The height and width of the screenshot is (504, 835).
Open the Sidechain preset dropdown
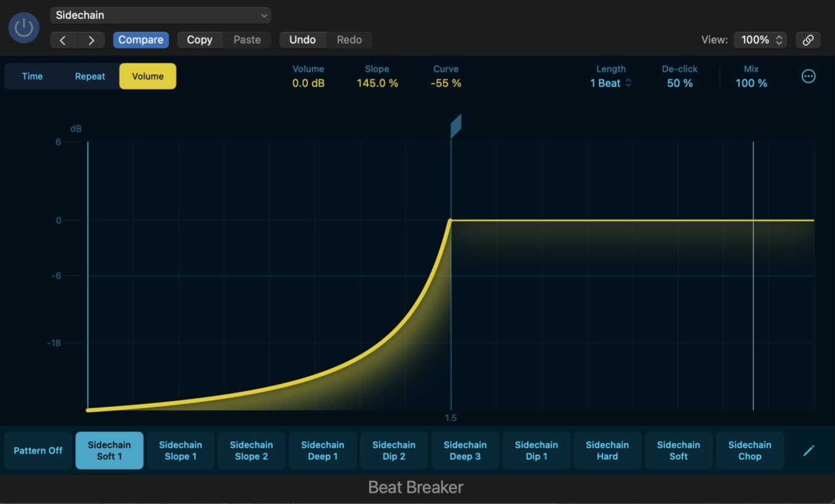[161, 15]
